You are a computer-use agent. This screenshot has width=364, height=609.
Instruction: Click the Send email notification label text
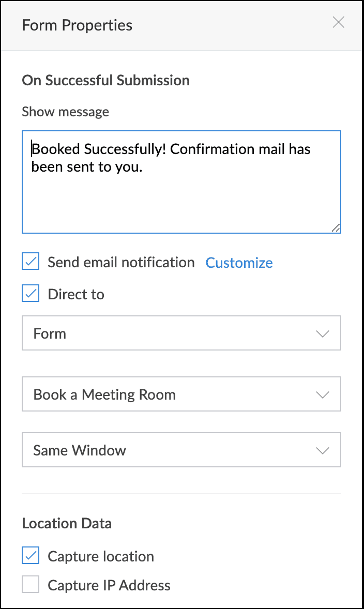(121, 263)
